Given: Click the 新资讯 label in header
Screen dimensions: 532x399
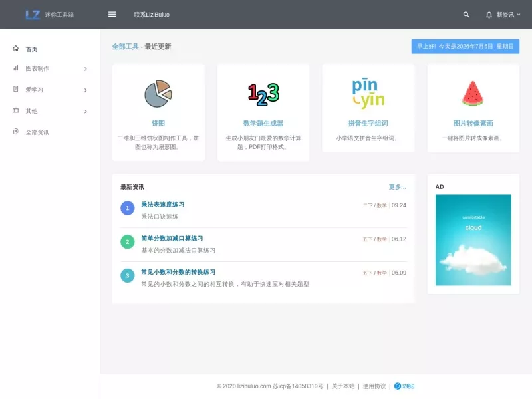Looking at the screenshot, I should click(505, 15).
